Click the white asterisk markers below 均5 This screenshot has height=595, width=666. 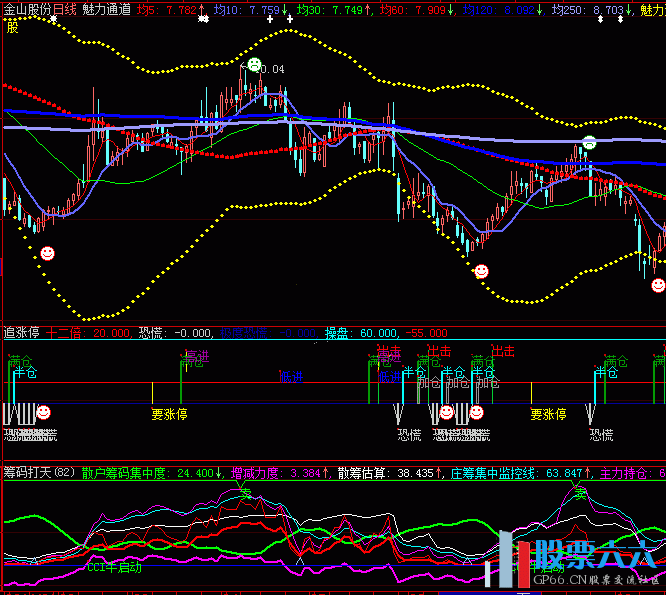pyautogui.click(x=204, y=20)
